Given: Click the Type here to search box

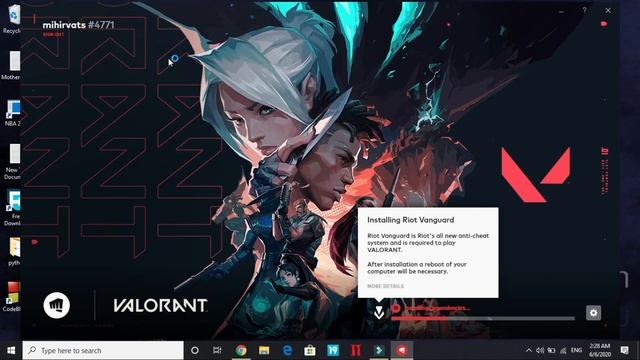Looking at the screenshot, I should [103, 350].
